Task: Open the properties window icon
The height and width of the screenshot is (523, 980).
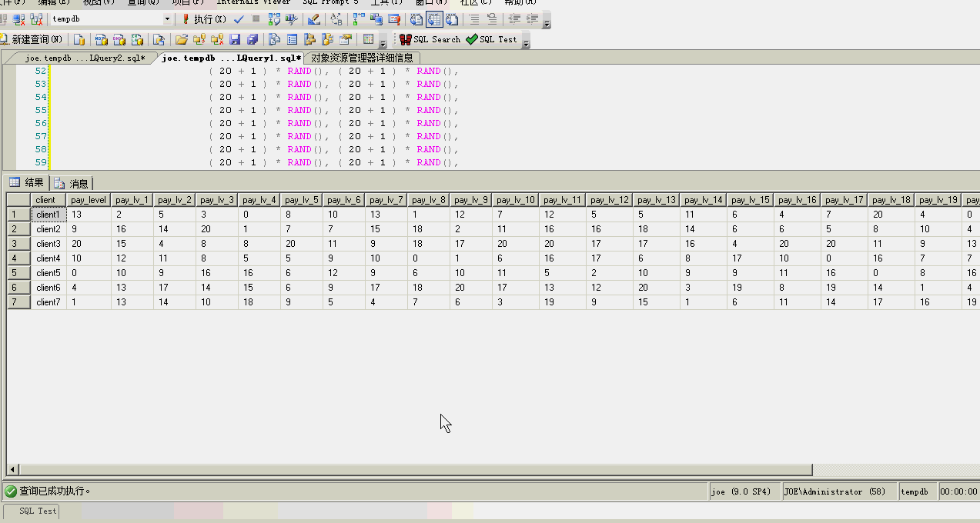Action: pyautogui.click(x=346, y=39)
